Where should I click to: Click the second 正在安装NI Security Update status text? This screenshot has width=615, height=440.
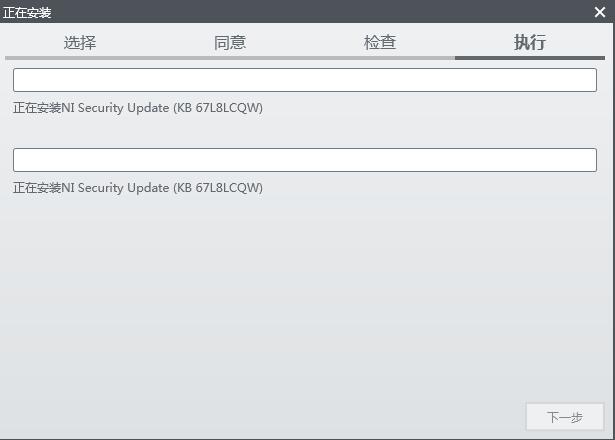(138, 188)
